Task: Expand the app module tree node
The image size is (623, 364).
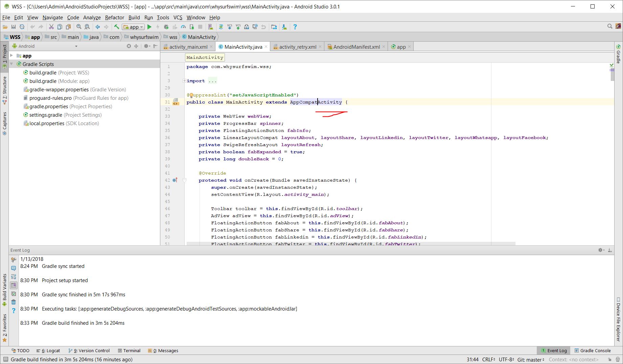Action: 12,56
